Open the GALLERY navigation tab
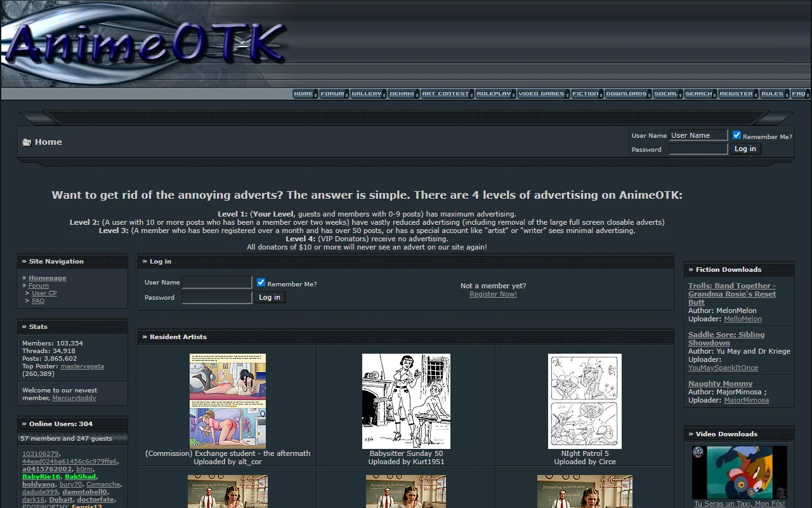This screenshot has width=812, height=508. point(367,93)
